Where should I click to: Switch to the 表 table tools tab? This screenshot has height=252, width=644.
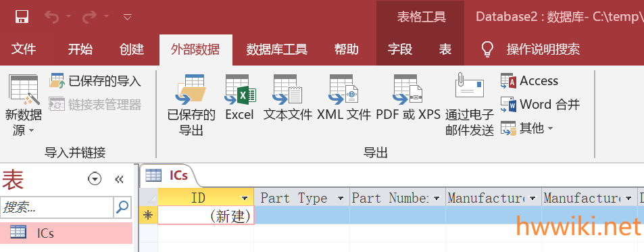click(x=445, y=50)
